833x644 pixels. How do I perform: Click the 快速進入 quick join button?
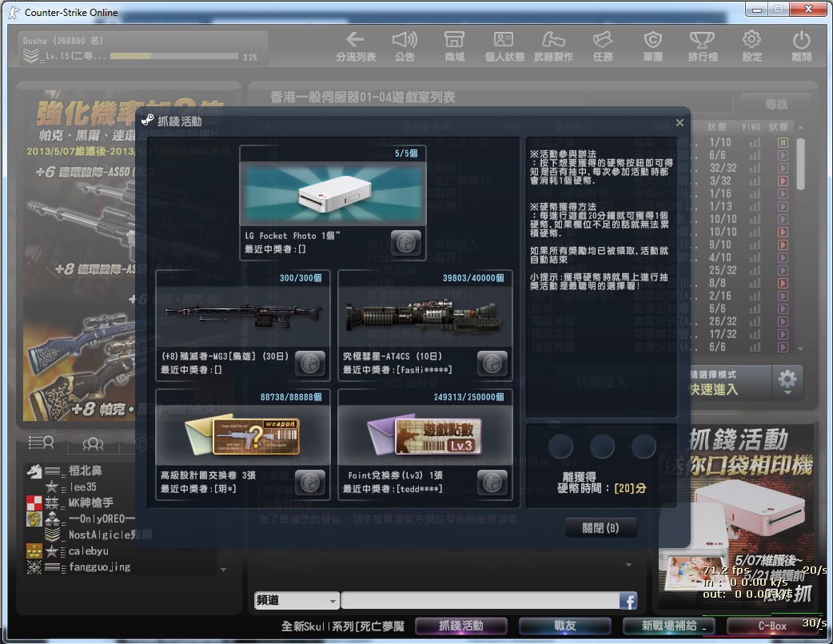point(729,382)
